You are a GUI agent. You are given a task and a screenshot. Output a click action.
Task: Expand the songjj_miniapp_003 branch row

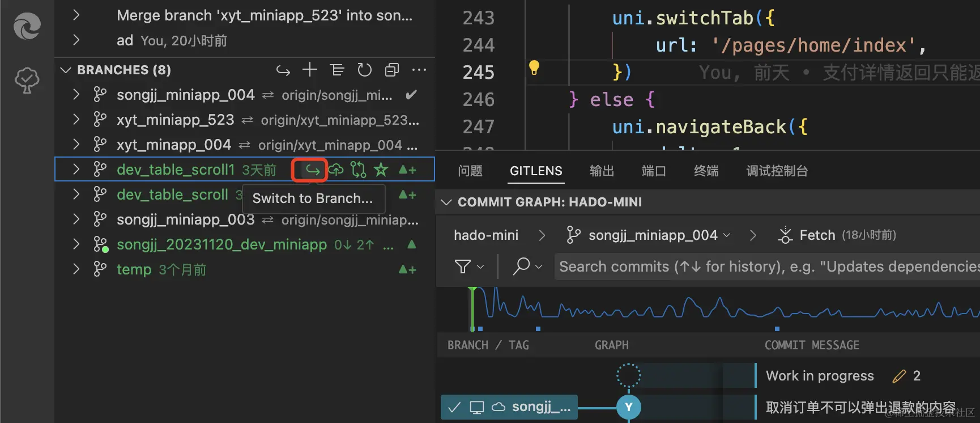click(x=76, y=219)
